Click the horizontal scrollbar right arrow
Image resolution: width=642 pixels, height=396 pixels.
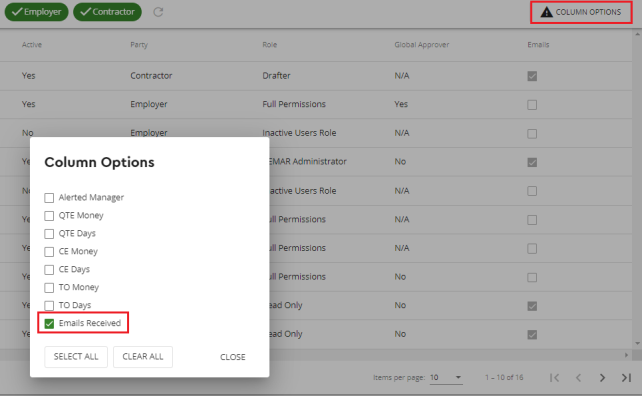tap(626, 355)
